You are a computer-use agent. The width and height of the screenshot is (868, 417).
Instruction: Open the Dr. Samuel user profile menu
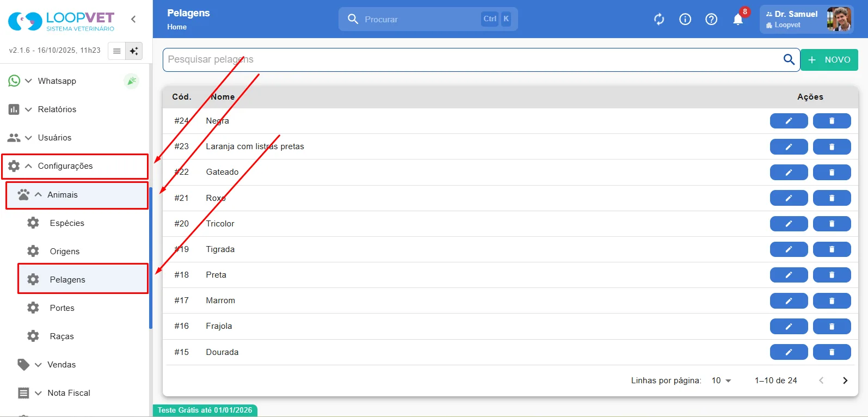coord(807,20)
